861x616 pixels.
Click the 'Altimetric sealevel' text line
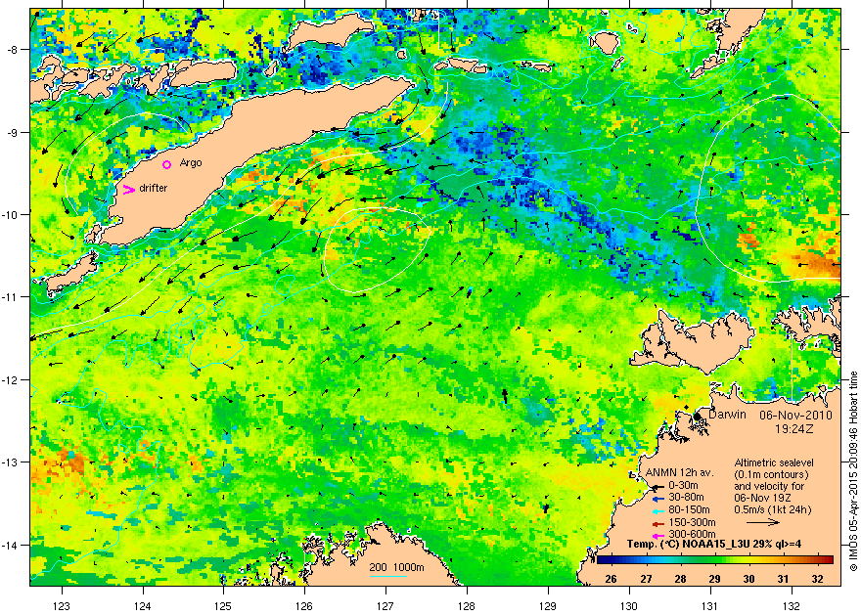pyautogui.click(x=774, y=462)
